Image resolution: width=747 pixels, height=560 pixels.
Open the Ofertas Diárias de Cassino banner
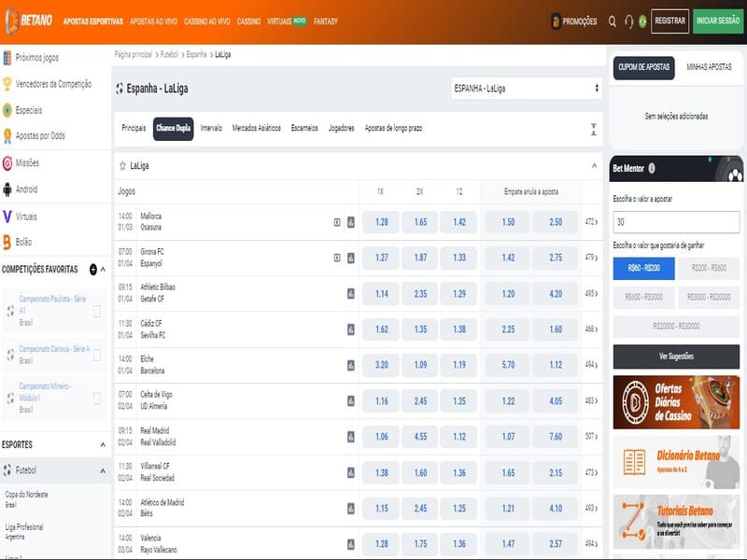coord(676,403)
